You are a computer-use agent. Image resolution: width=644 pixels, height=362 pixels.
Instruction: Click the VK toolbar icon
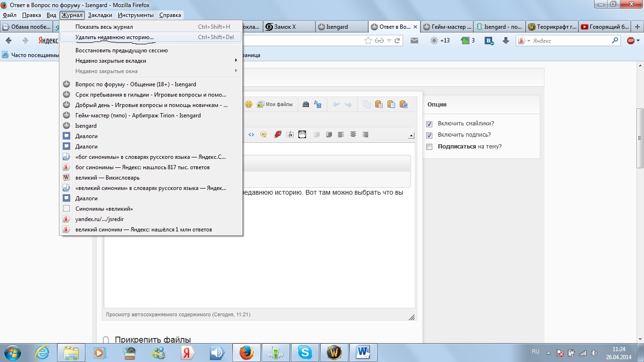489,41
